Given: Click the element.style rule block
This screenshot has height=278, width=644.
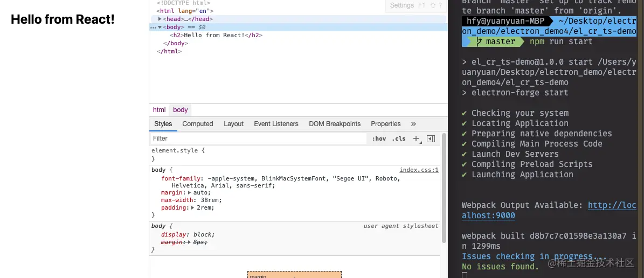Looking at the screenshot, I should (x=295, y=155).
